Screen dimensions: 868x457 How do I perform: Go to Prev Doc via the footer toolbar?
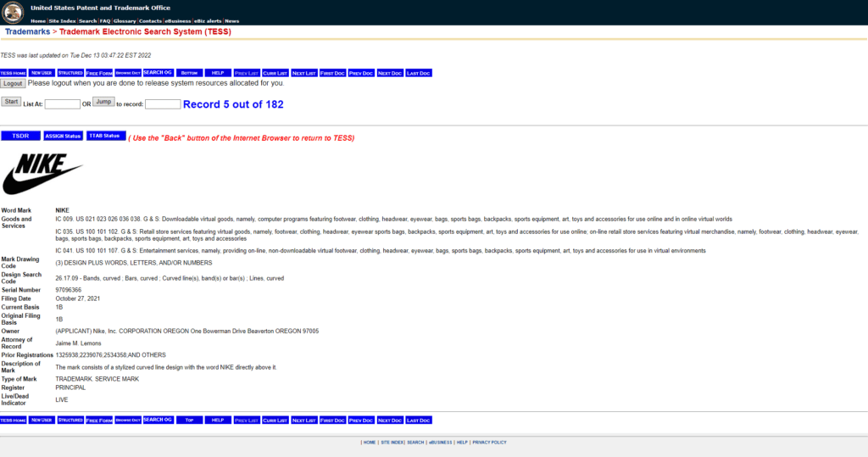pyautogui.click(x=361, y=421)
